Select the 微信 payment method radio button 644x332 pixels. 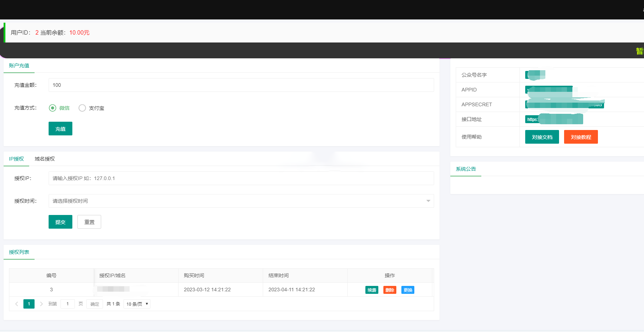52,108
